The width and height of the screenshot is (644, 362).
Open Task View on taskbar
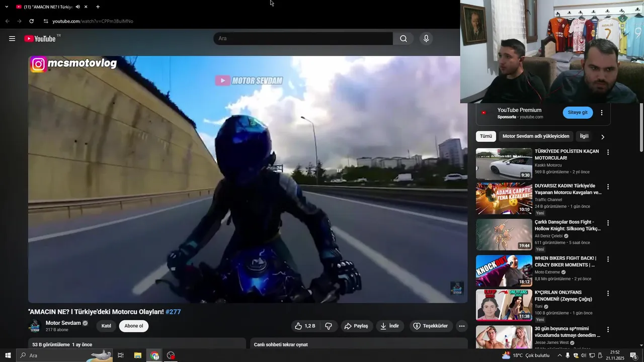[x=121, y=355]
